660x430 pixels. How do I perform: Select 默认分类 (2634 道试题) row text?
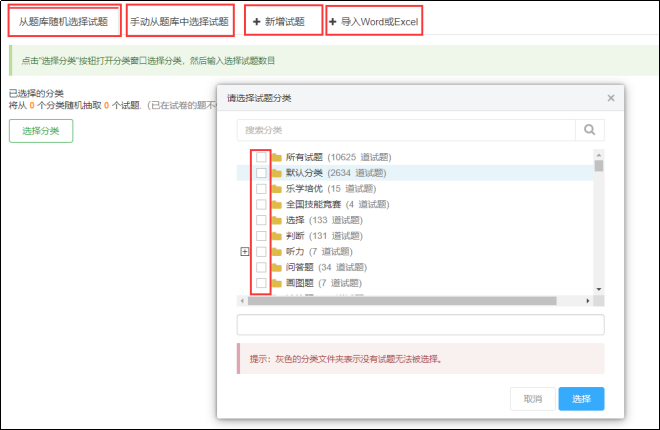pyautogui.click(x=336, y=173)
